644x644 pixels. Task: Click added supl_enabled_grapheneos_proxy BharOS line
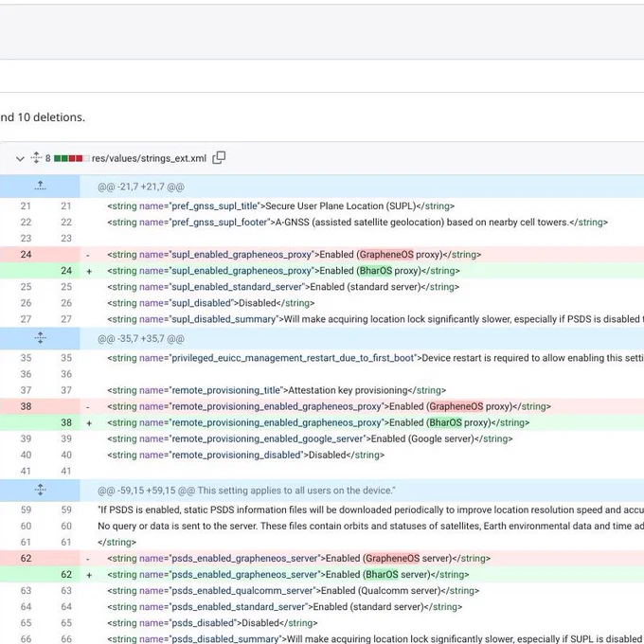point(283,271)
